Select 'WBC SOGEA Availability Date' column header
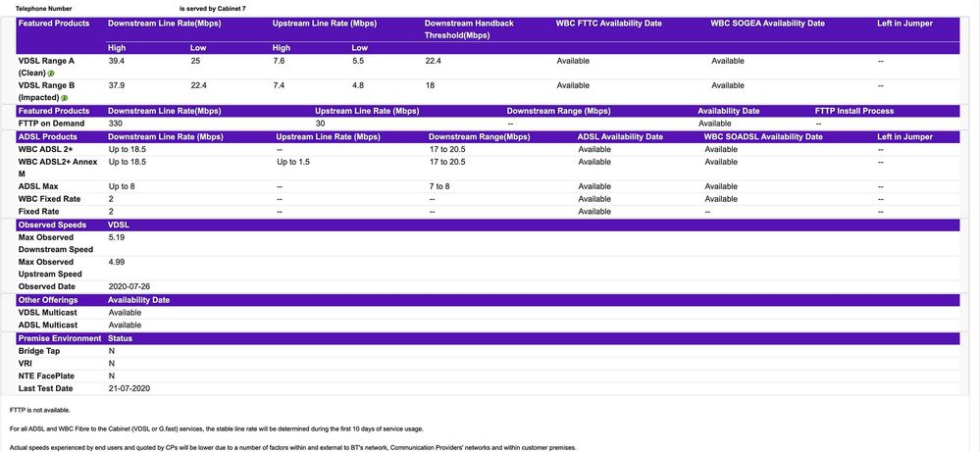 tap(767, 24)
